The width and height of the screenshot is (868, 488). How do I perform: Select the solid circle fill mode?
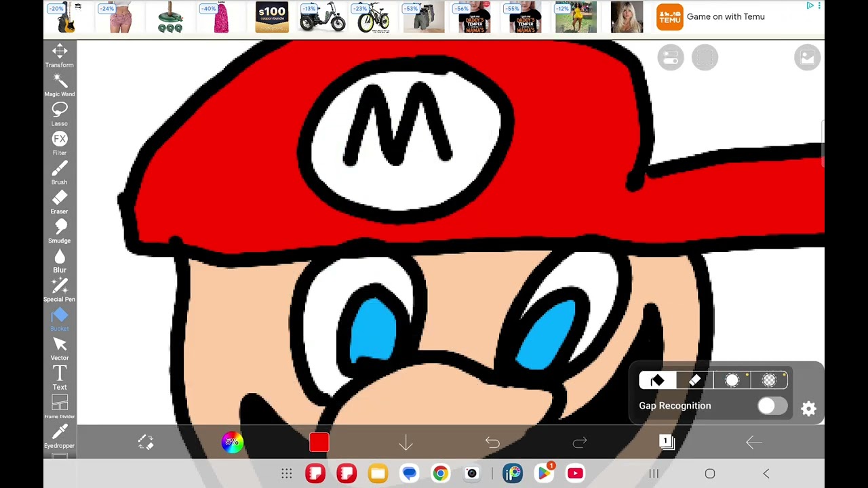click(732, 381)
